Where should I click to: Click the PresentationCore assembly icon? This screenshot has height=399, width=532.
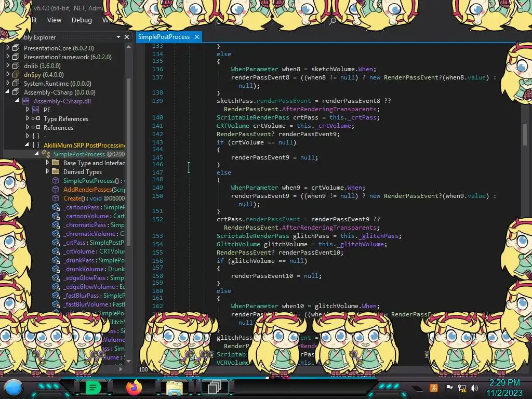pos(16,48)
